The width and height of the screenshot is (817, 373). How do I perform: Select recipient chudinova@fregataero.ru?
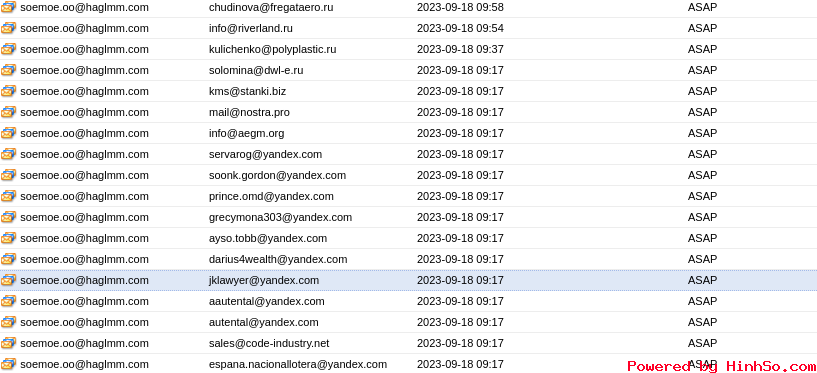click(271, 7)
